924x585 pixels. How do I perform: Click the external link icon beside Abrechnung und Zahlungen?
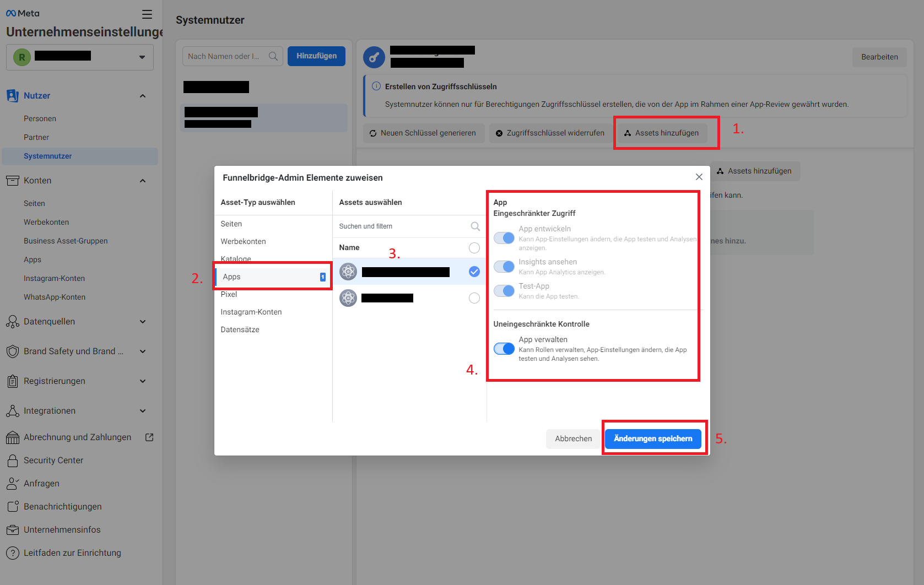(149, 437)
